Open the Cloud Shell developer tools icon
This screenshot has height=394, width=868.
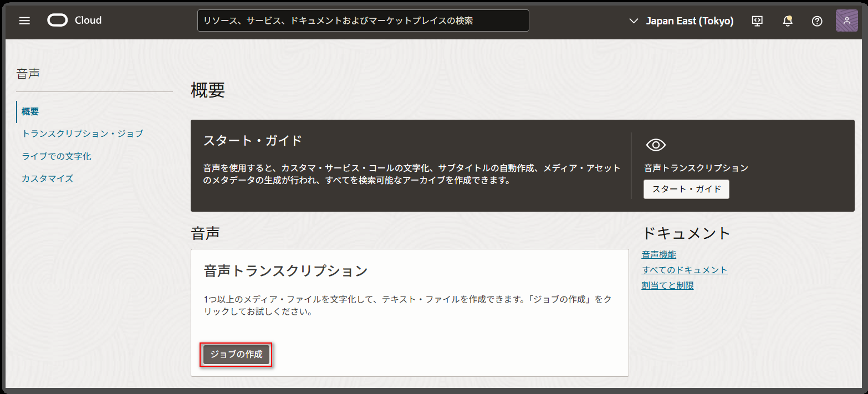click(x=757, y=21)
